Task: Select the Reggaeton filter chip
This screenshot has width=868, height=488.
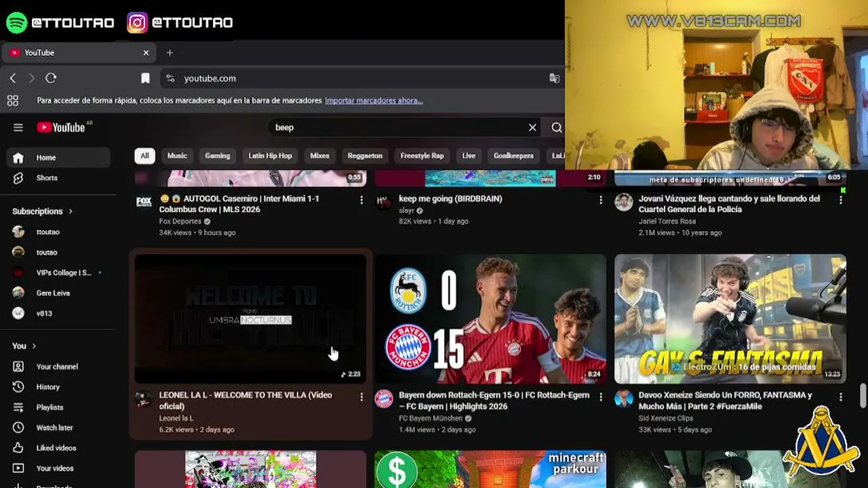Action: pyautogui.click(x=365, y=156)
